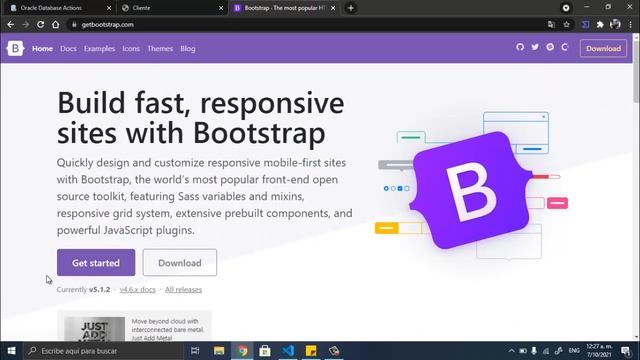The width and height of the screenshot is (640, 360).
Task: Open Bootstrap's Twitter icon link
Action: tap(535, 47)
